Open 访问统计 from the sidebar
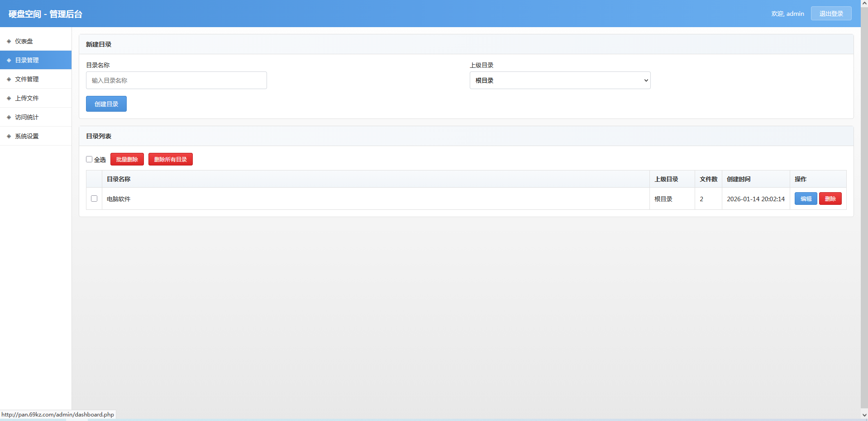Viewport: 868px width, 421px height. pyautogui.click(x=27, y=117)
